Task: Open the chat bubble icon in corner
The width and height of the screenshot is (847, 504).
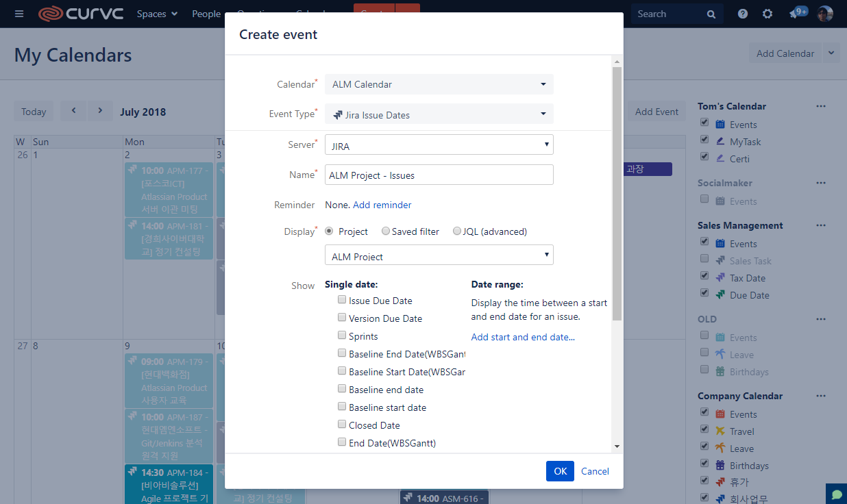Action: [x=836, y=494]
